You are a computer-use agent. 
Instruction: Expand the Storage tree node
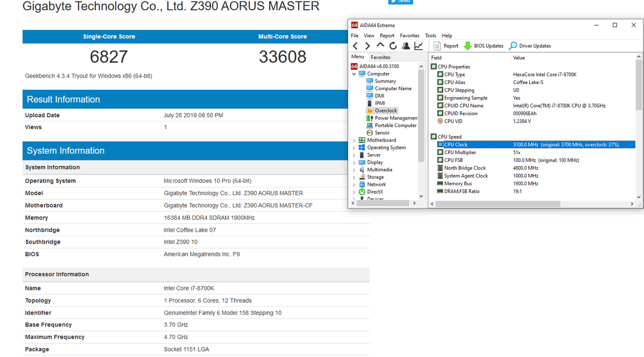(x=354, y=177)
